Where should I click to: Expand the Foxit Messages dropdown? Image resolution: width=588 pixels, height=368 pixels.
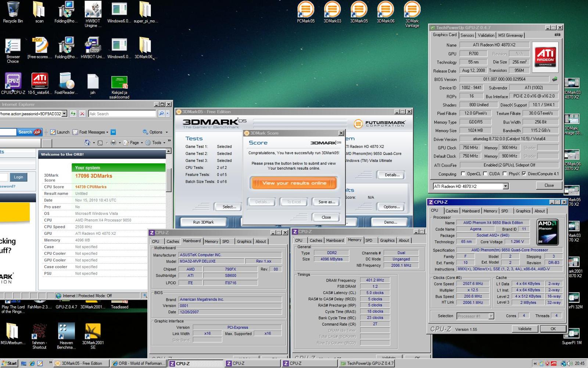(90, 132)
